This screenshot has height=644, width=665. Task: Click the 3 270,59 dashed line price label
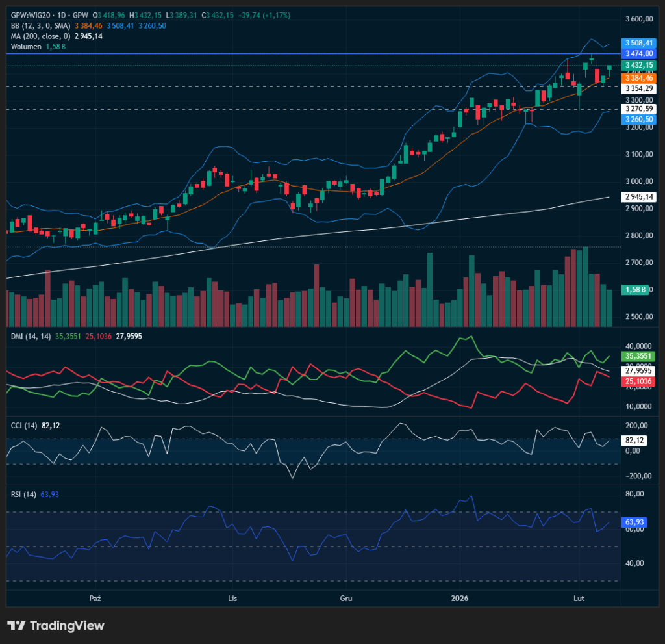coord(639,109)
